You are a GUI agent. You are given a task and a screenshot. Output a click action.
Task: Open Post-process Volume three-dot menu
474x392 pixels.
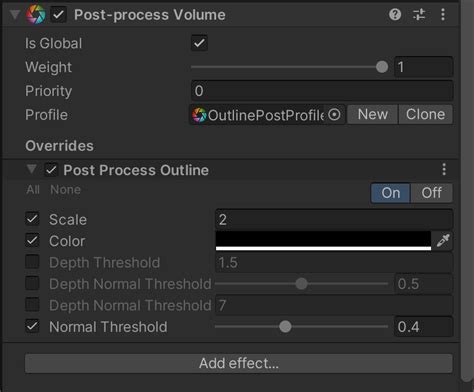443,14
